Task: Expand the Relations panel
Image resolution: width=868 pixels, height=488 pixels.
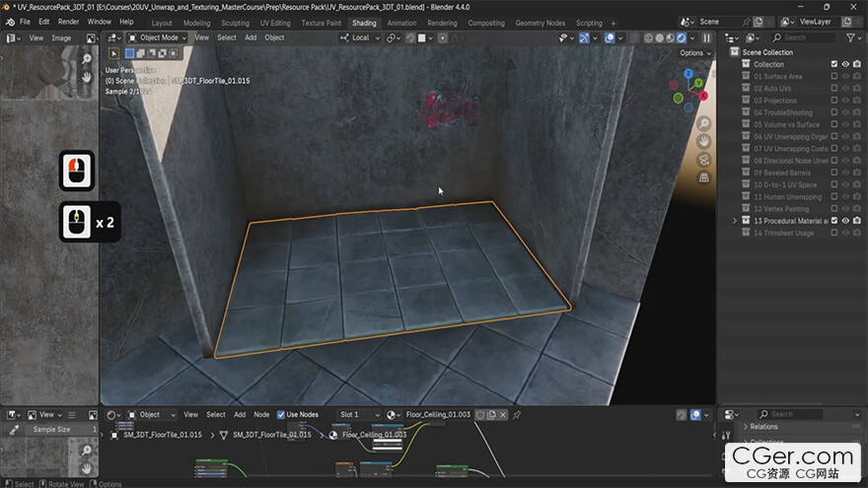Action: pos(763,427)
